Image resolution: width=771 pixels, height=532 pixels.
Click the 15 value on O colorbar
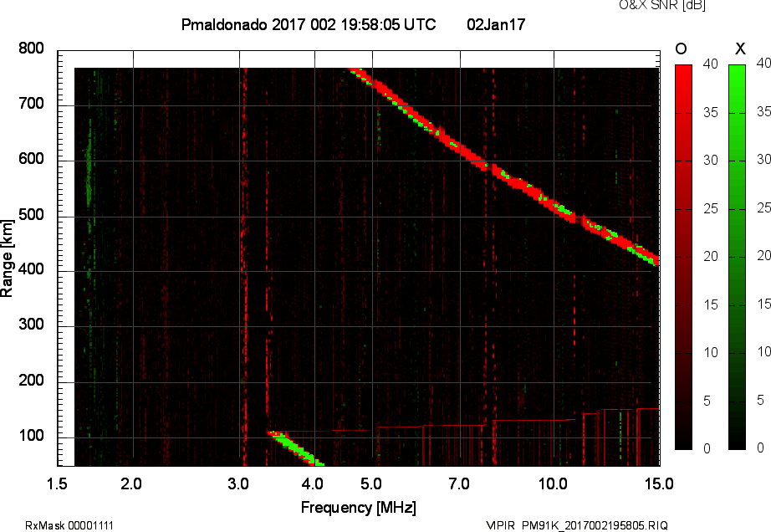[x=711, y=304]
